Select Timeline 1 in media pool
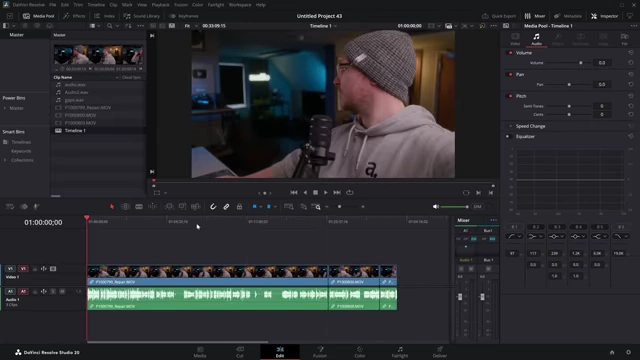The width and height of the screenshot is (640, 360). tap(75, 131)
